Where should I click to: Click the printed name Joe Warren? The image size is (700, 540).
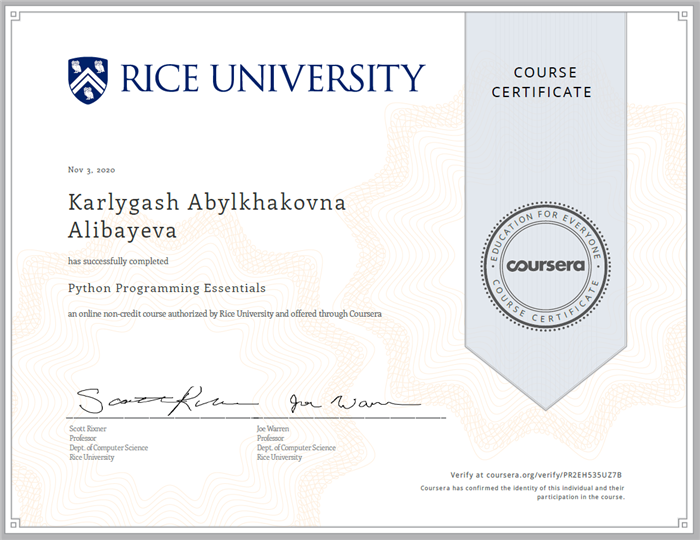click(x=276, y=428)
